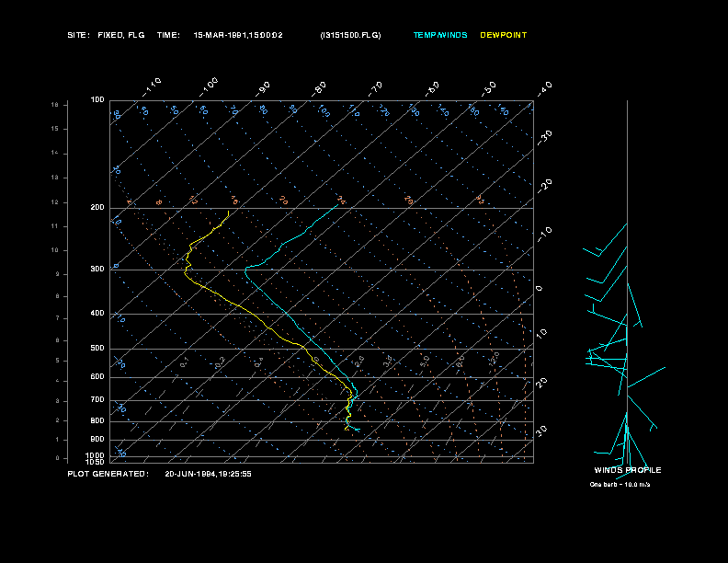Viewport: 728px width, 563px height.
Task: Click the 600 pressure level label
Action: tap(97, 377)
